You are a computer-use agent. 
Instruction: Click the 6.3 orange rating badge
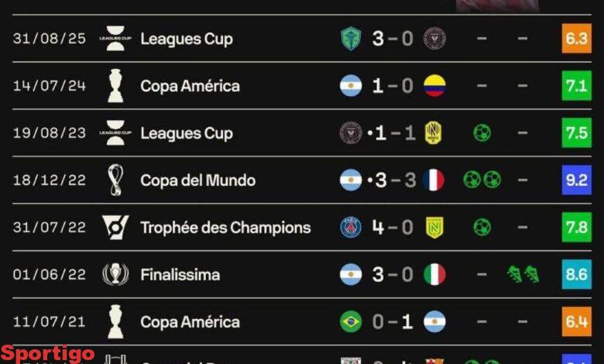click(x=576, y=38)
